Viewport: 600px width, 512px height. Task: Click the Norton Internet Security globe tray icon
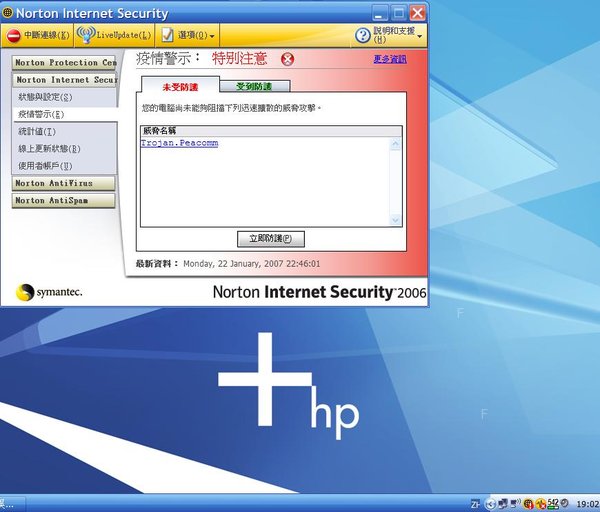tap(528, 504)
